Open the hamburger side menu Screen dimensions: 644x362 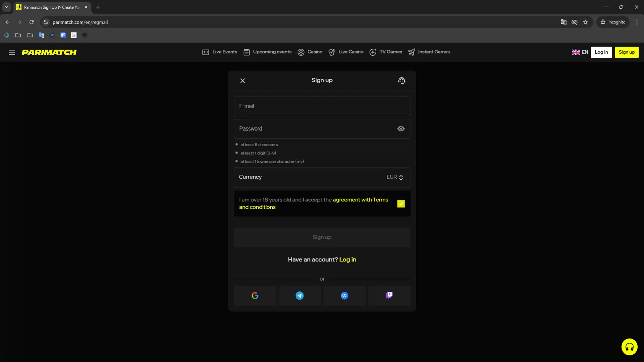12,52
